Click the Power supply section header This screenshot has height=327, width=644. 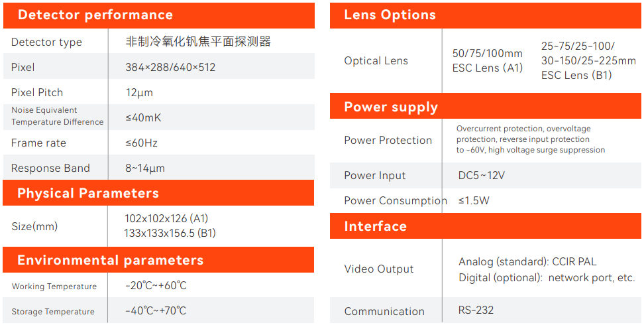(x=391, y=107)
